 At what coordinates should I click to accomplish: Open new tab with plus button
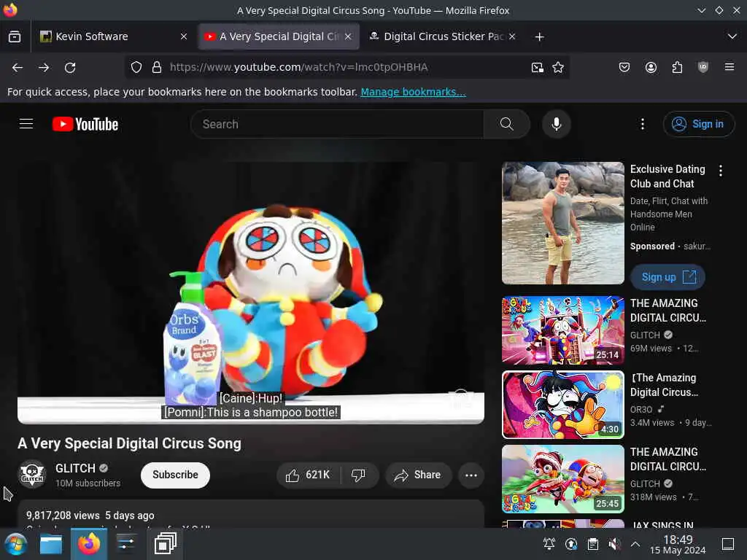[x=539, y=36]
